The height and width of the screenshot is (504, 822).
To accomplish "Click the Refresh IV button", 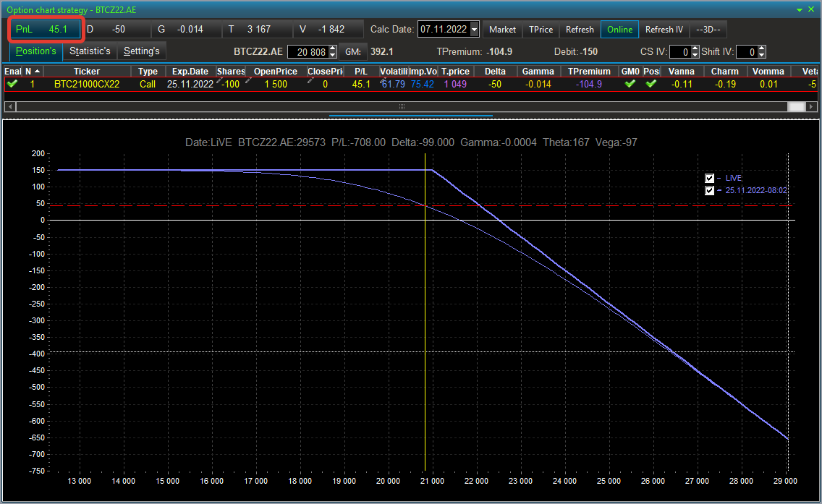I will (x=664, y=30).
